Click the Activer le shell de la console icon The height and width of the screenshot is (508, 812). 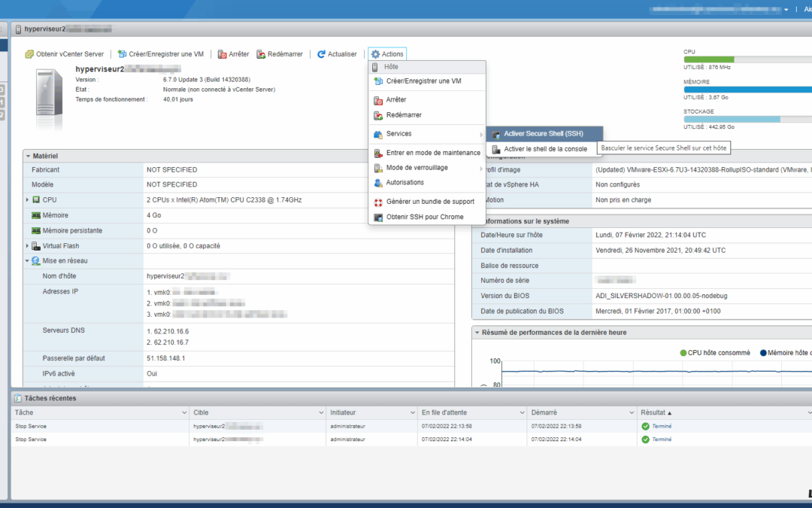click(496, 149)
